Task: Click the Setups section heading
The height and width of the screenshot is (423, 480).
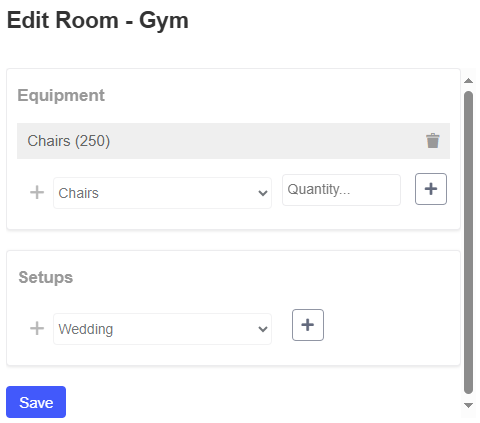Action: click(x=46, y=277)
